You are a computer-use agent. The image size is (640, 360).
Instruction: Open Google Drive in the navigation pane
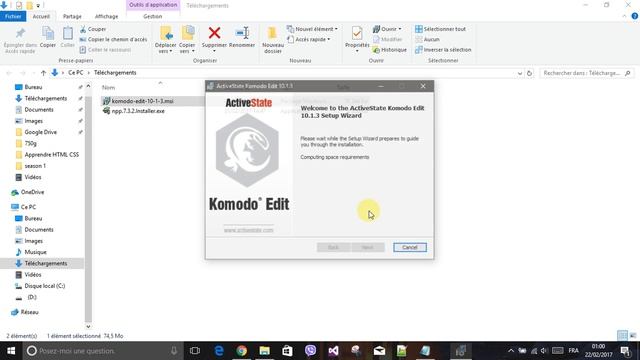tap(40, 132)
